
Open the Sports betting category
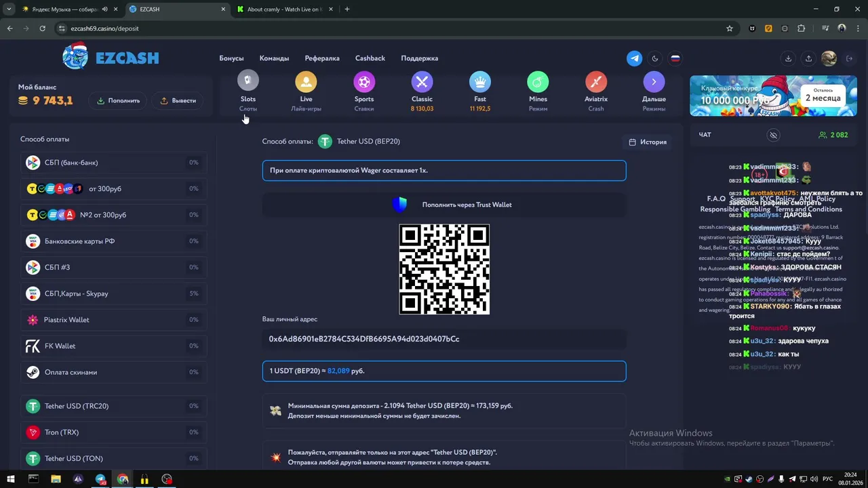(364, 91)
